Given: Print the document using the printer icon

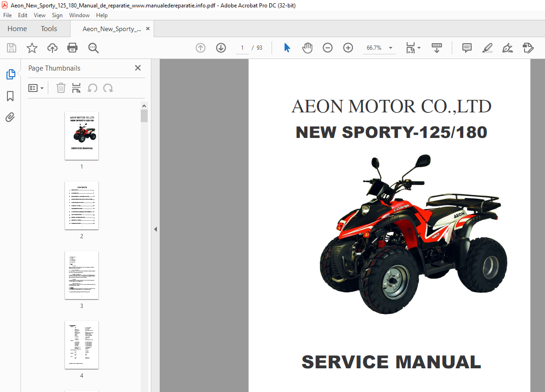Looking at the screenshot, I should [72, 48].
